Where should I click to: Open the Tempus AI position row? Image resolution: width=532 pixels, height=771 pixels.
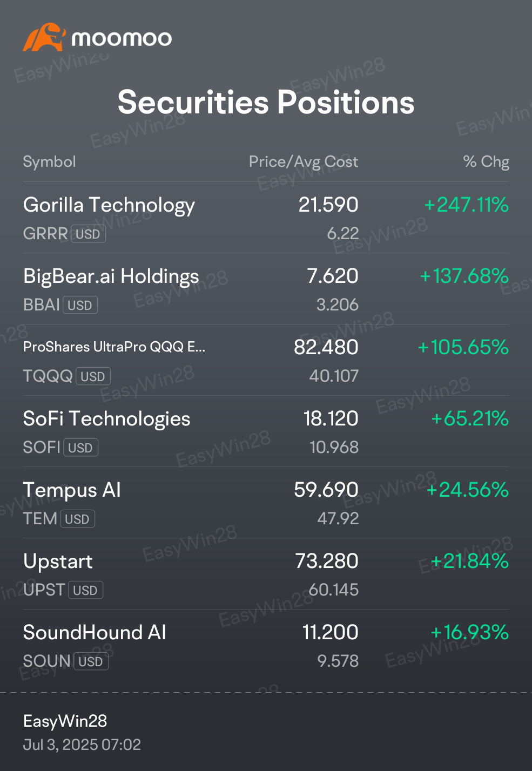(266, 503)
